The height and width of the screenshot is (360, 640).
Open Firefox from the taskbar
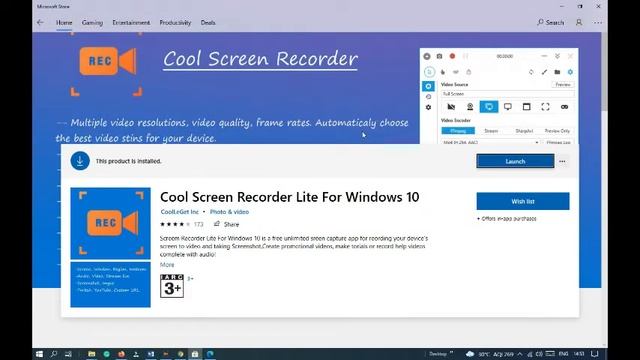click(x=121, y=354)
